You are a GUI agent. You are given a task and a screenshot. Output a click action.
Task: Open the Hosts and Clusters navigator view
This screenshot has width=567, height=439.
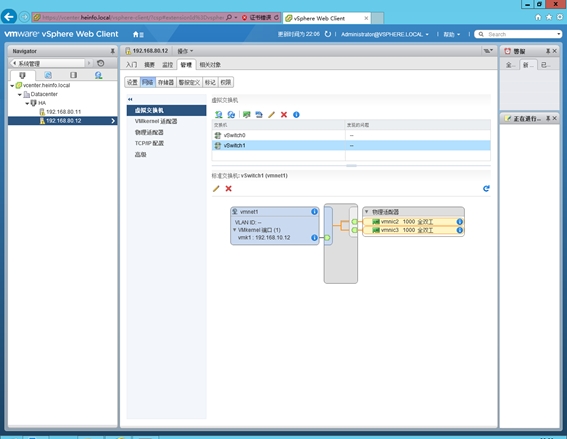click(22, 75)
